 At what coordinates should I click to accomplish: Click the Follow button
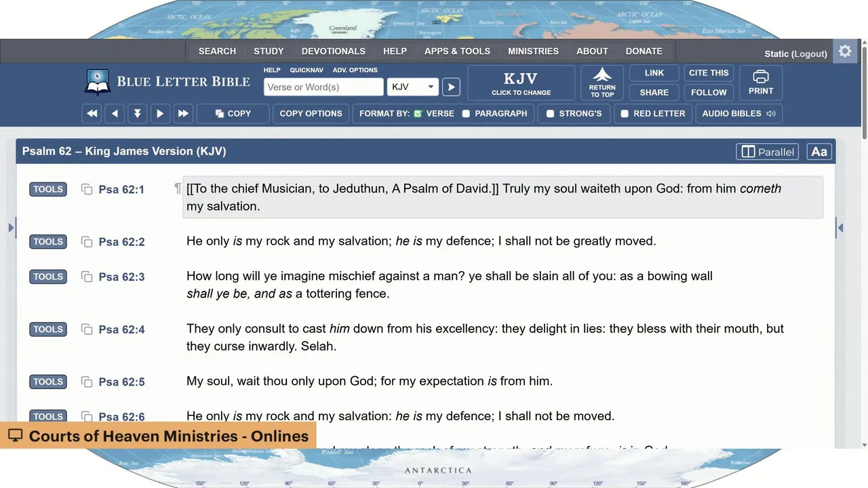click(x=709, y=92)
